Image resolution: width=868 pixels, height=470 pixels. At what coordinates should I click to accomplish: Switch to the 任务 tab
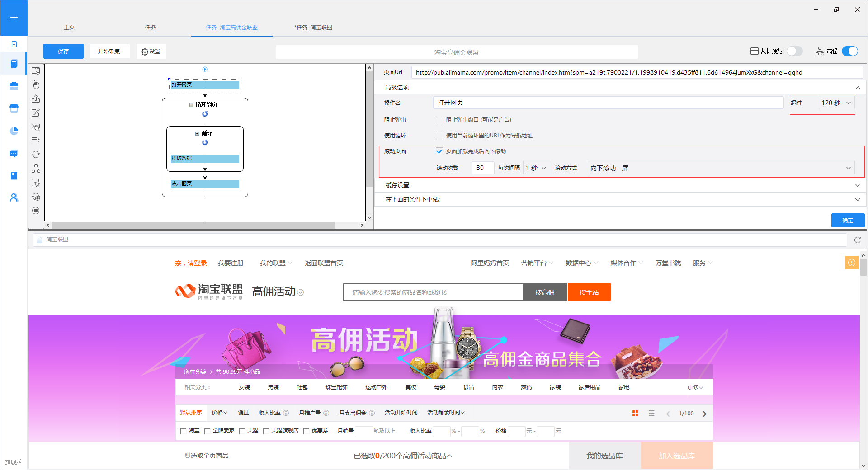point(151,28)
